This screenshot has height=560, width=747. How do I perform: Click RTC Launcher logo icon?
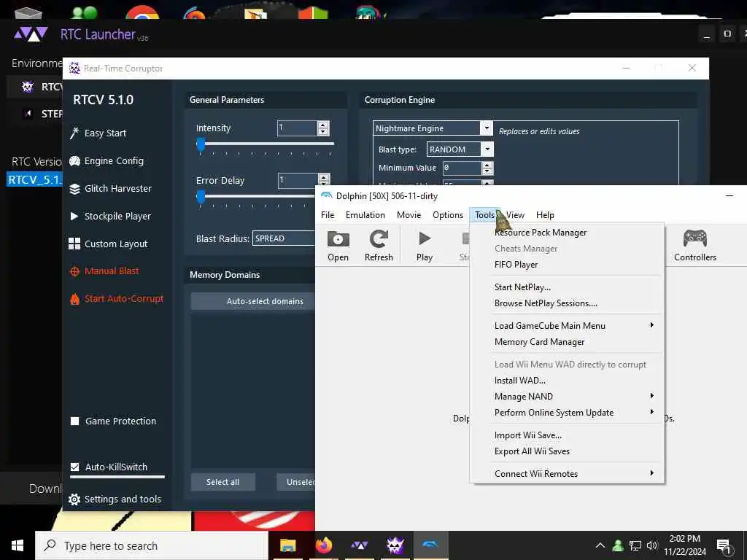31,34
